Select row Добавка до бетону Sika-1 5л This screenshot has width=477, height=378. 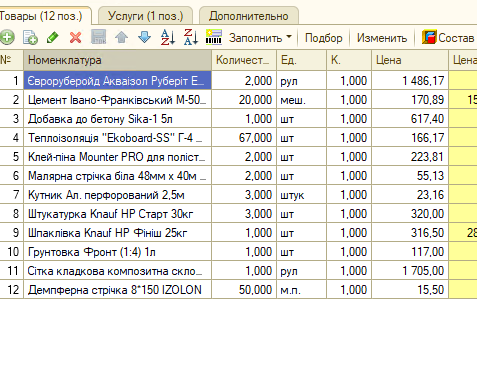117,118
